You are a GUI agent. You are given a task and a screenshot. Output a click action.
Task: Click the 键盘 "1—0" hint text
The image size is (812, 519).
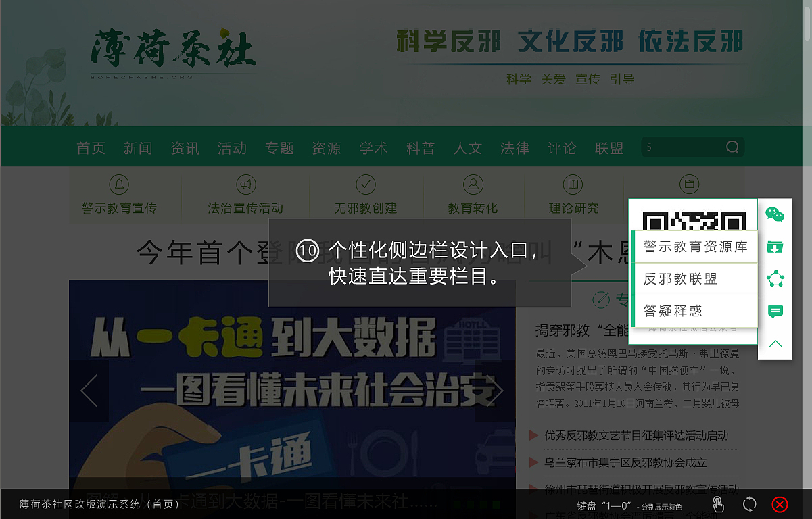[x=629, y=506]
